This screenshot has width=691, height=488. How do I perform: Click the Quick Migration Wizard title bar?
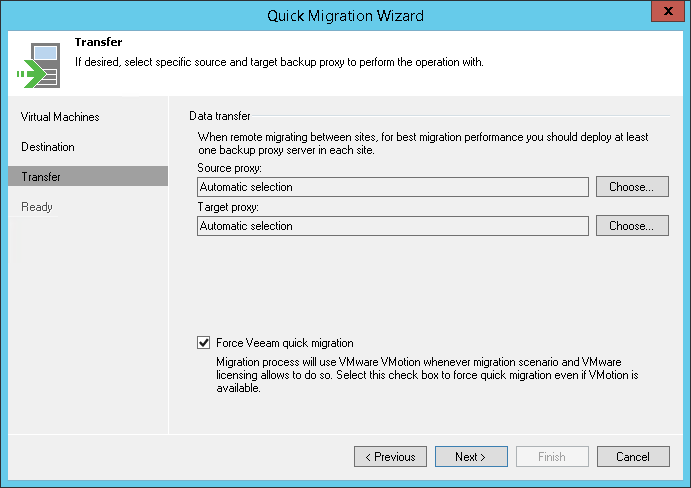pos(345,15)
